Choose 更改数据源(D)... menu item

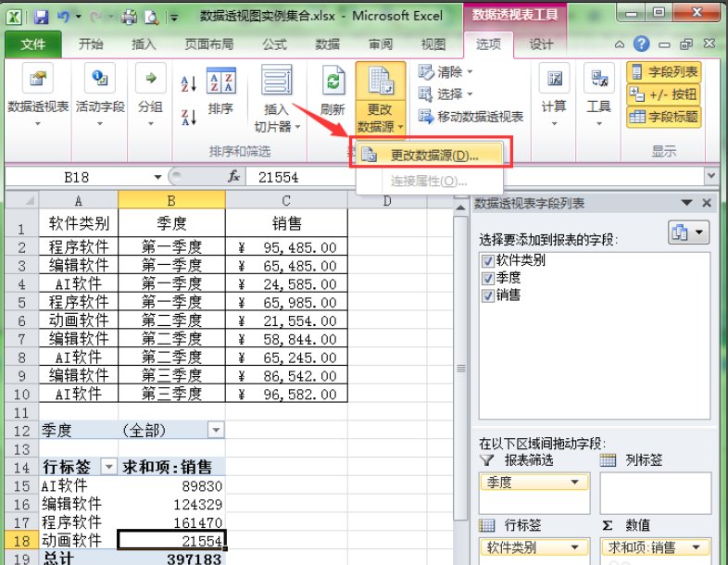430,156
